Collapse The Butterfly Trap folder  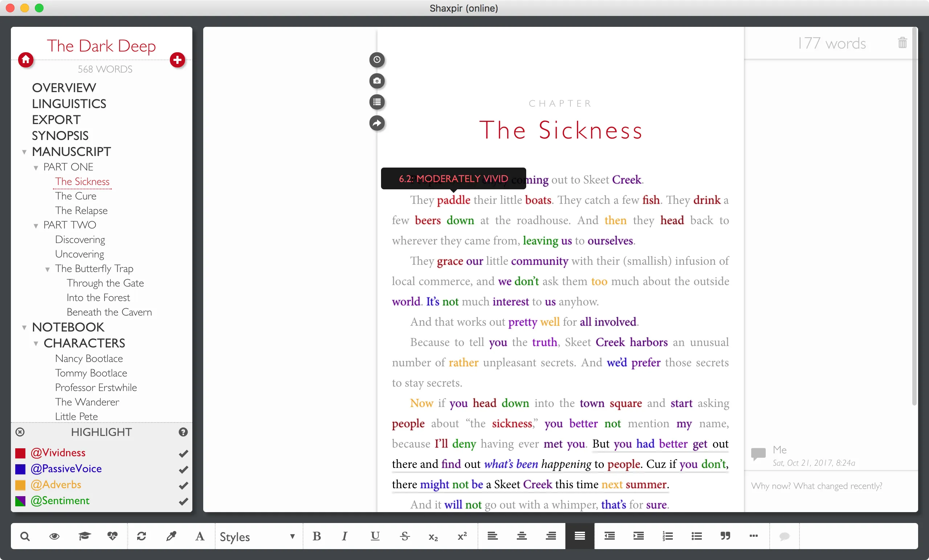coord(48,269)
